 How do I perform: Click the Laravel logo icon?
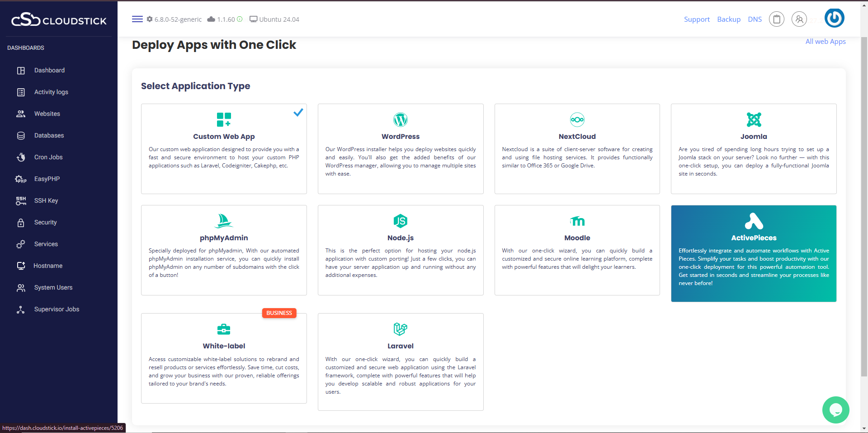click(x=400, y=329)
